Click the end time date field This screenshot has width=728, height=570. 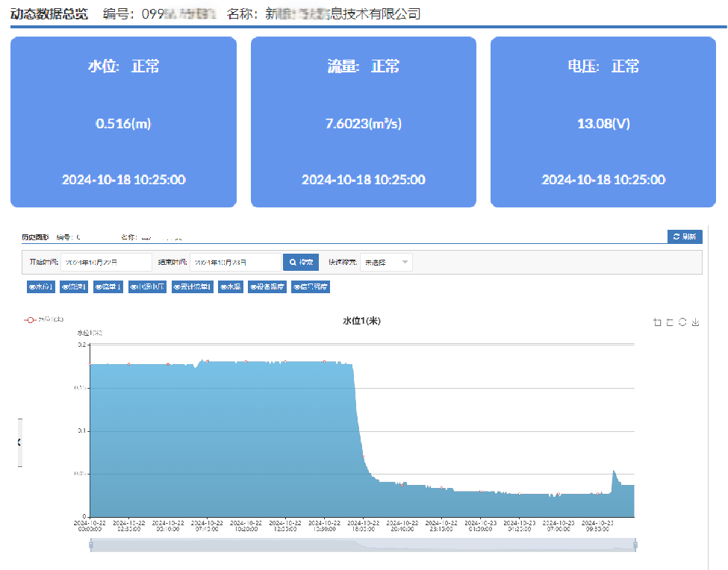(x=235, y=262)
